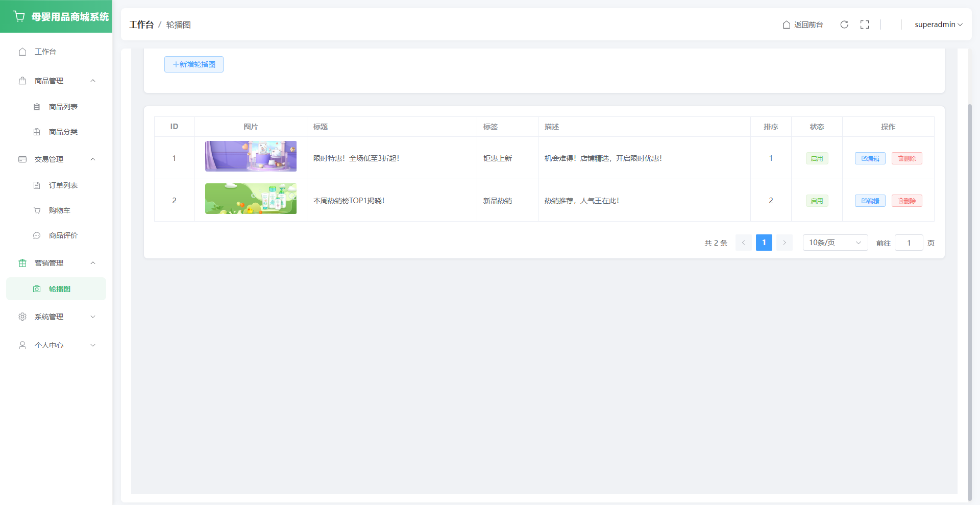The height and width of the screenshot is (505, 980).
Task: Delete the second carousel row
Action: coord(906,201)
